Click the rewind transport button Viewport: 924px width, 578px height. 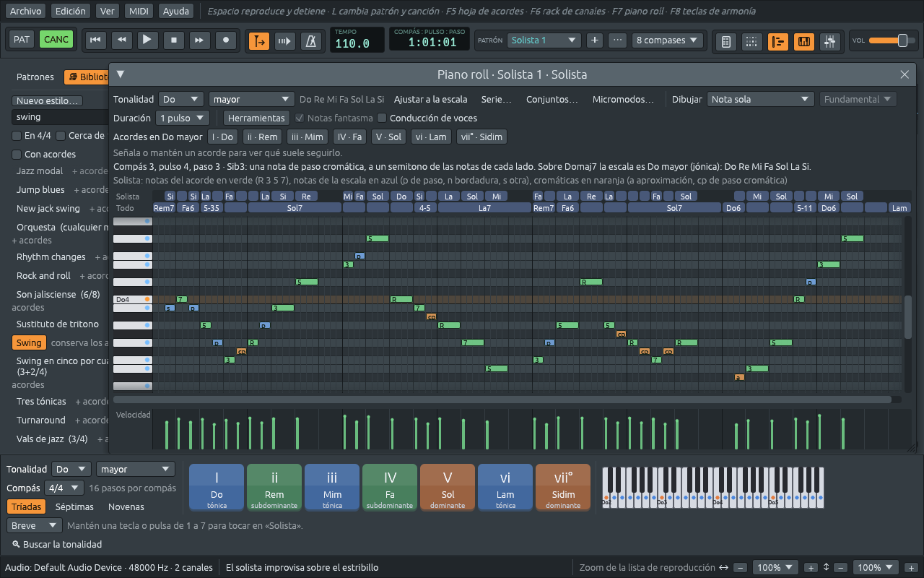pyautogui.click(x=121, y=40)
